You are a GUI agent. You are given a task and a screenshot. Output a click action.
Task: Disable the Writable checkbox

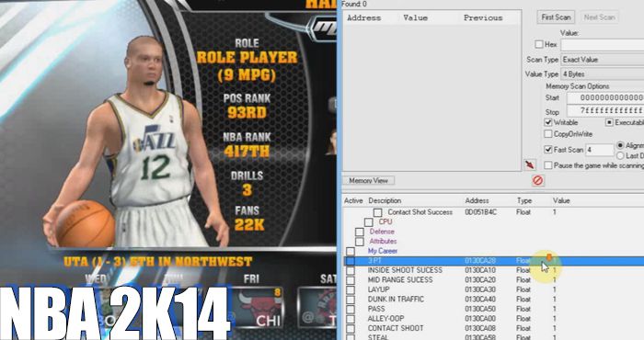[548, 122]
